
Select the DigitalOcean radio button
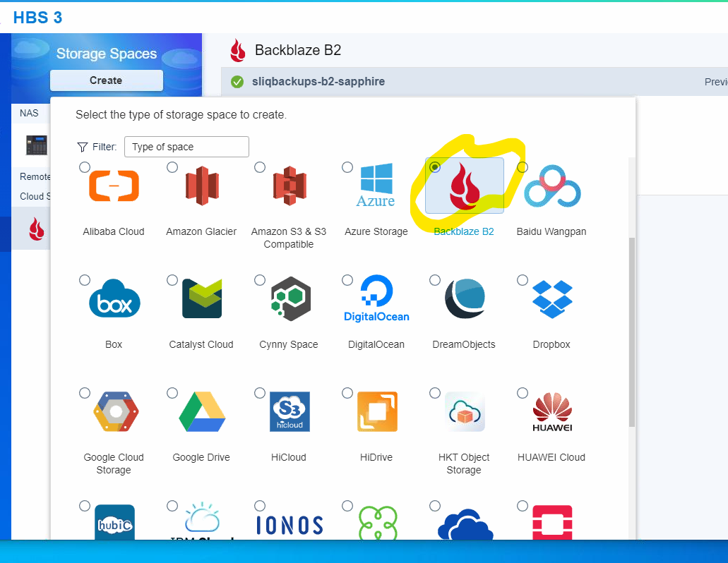tap(347, 280)
